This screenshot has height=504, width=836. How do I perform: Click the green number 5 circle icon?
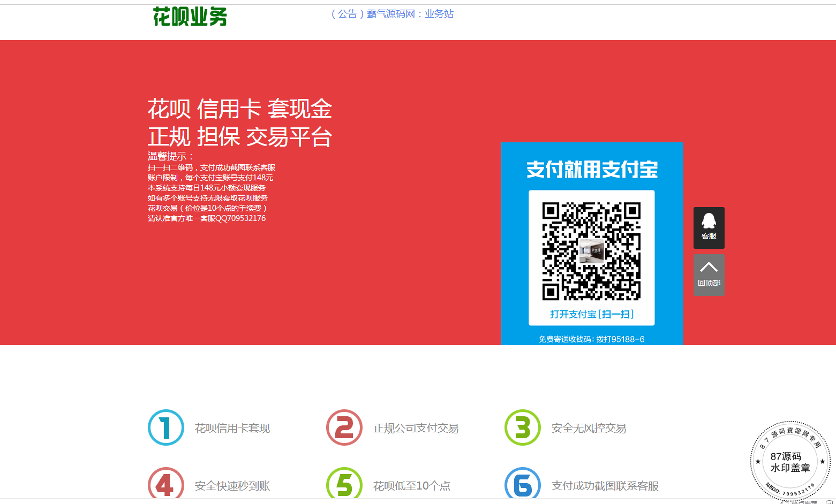tap(344, 484)
